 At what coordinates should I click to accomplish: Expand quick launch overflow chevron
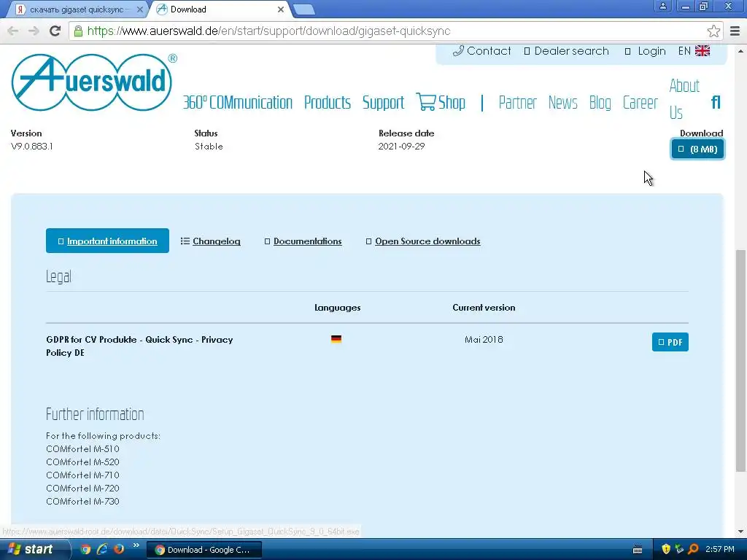coord(136,545)
